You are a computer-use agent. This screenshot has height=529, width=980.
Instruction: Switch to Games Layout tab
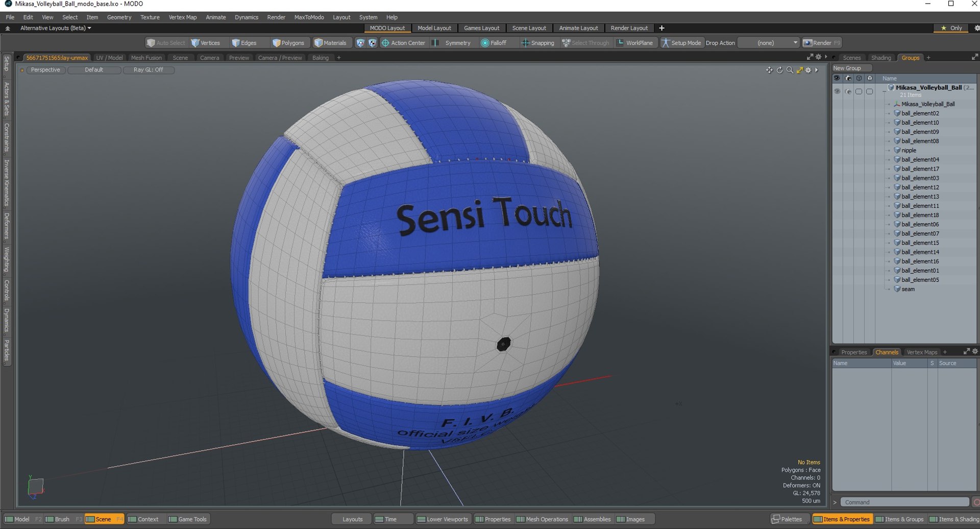click(481, 28)
